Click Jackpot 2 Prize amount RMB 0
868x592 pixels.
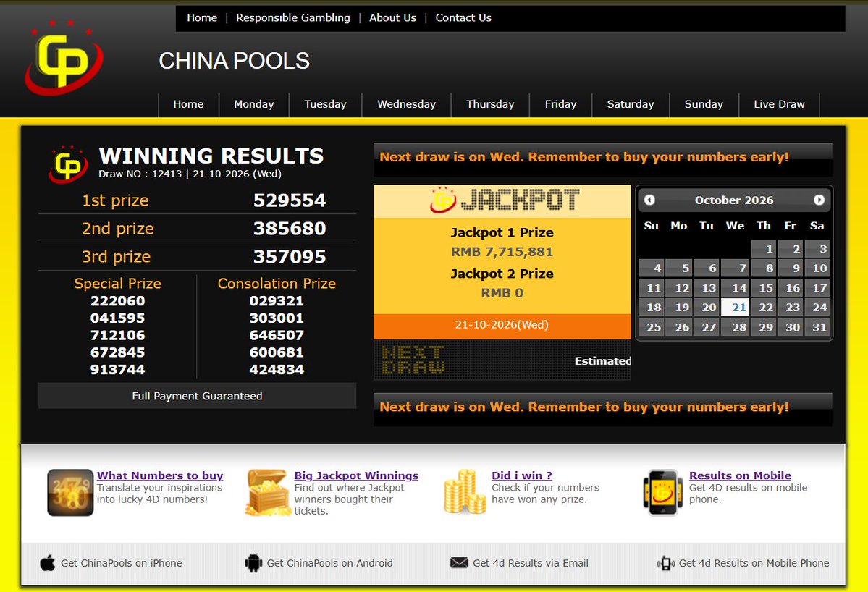tap(502, 293)
